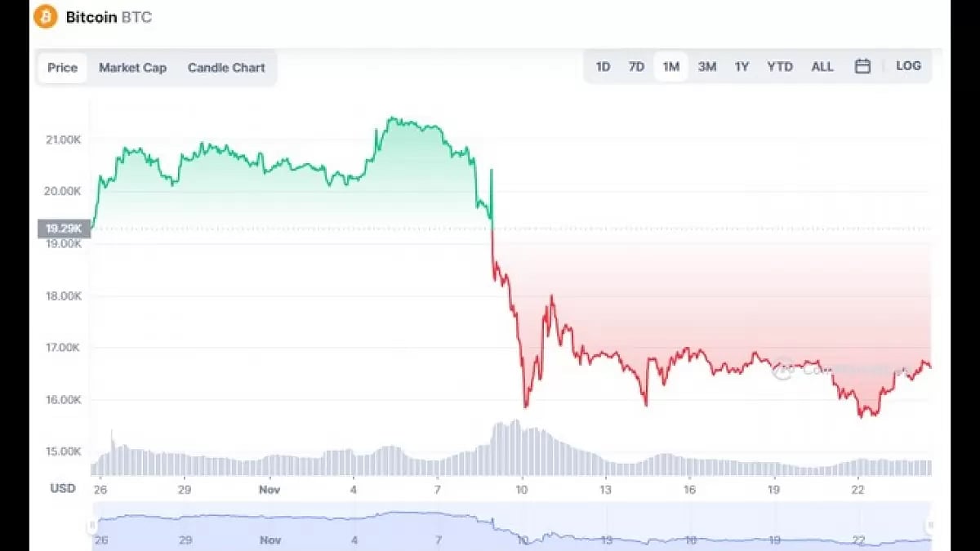Viewport: 980px width, 551px height.
Task: Click the Bitcoin logo icon
Action: tap(47, 16)
